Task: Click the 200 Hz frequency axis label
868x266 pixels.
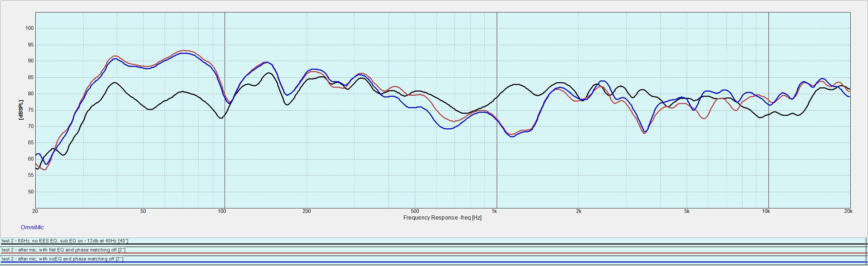Action: (x=306, y=211)
